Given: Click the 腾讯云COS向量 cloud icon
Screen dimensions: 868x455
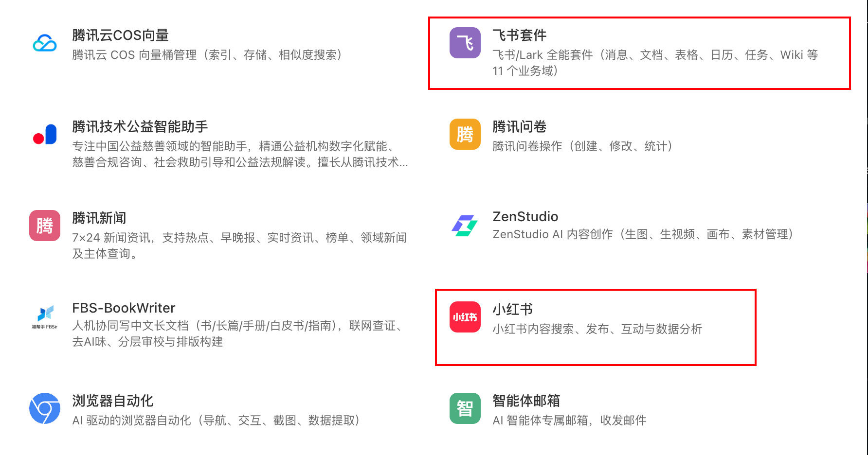Looking at the screenshot, I should [45, 43].
